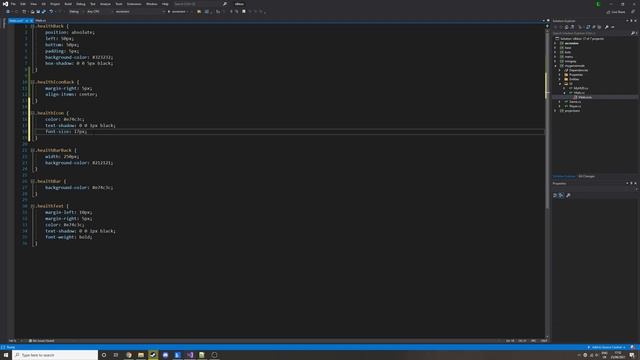Viewport: 640px width, 360px height.
Task: Switch to the Hud.cs editor tab
Action: pyautogui.click(x=40, y=20)
